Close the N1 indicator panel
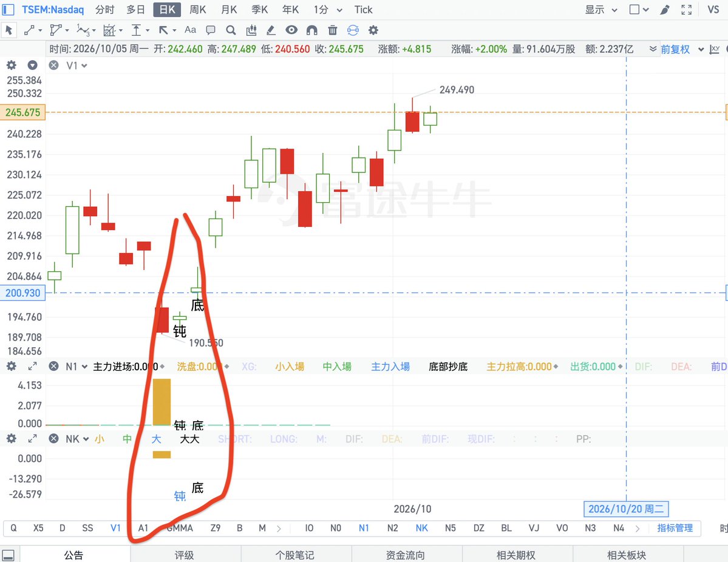728x562 pixels. 54,367
